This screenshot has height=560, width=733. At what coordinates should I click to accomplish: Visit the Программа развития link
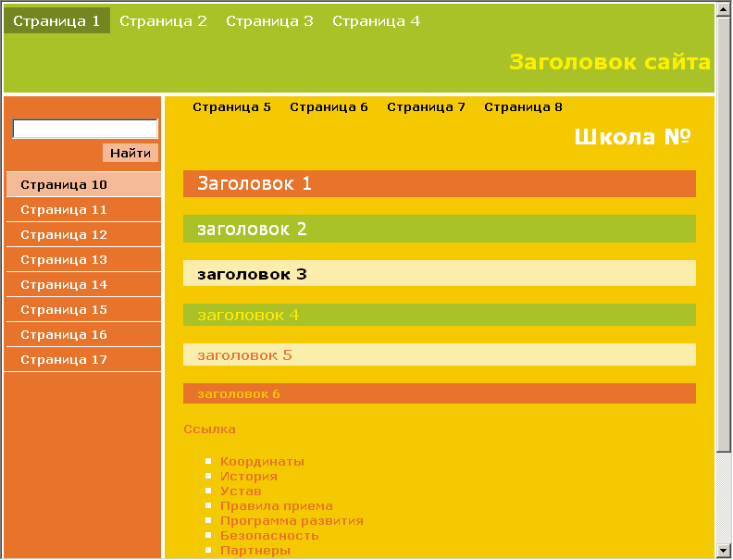point(292,520)
